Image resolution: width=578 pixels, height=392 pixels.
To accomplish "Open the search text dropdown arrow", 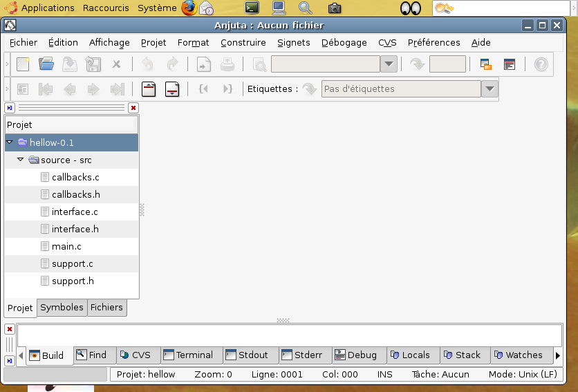I will (389, 64).
